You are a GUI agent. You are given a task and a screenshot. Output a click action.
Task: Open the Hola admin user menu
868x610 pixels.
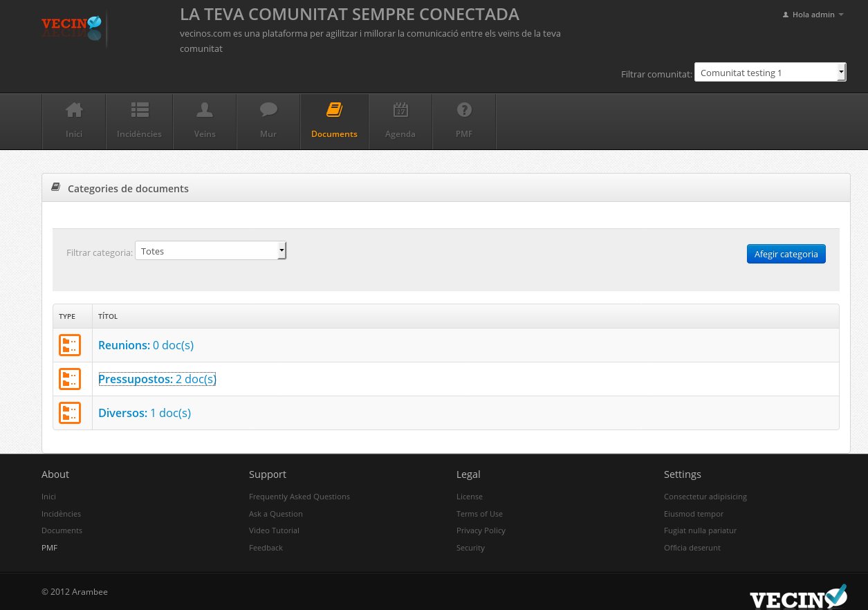[x=813, y=15]
